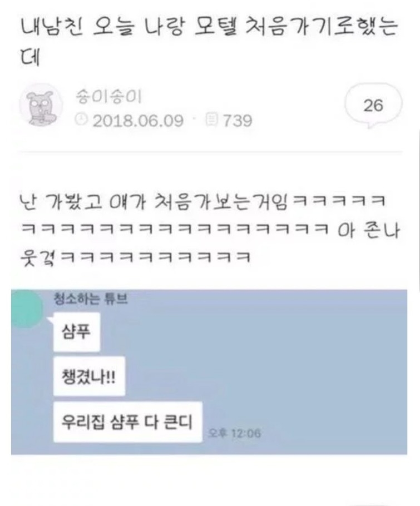Open the embedded chat screenshot image

click(209, 372)
